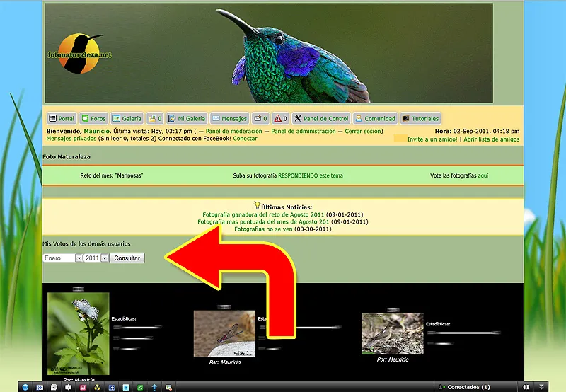
Task: Open the Portal nav button
Action: pyautogui.click(x=62, y=118)
